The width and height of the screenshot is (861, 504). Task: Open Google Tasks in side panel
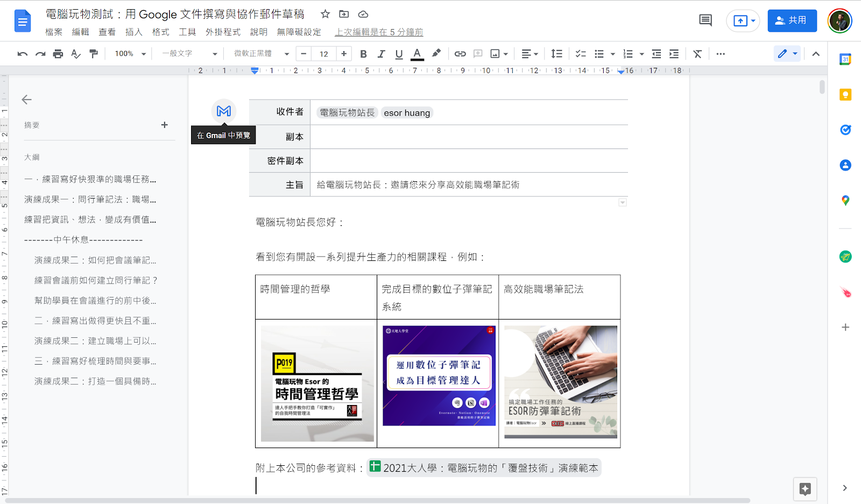845,130
